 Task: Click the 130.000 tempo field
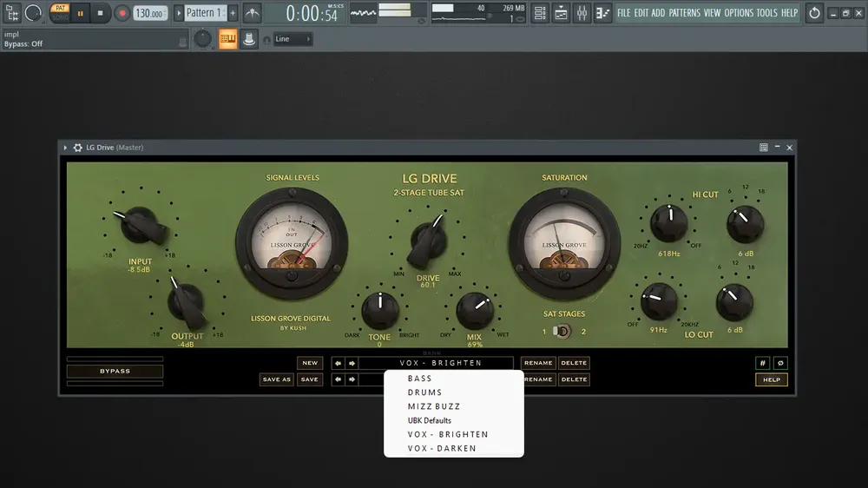click(150, 13)
